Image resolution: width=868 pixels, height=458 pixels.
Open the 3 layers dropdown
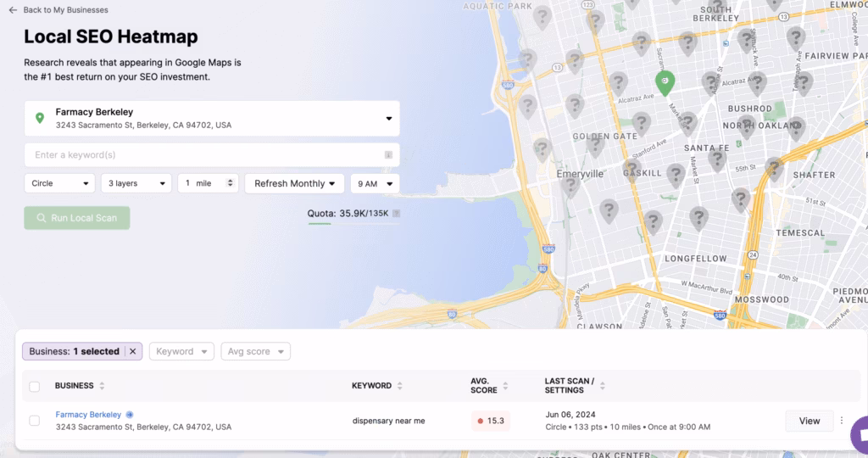(x=136, y=183)
